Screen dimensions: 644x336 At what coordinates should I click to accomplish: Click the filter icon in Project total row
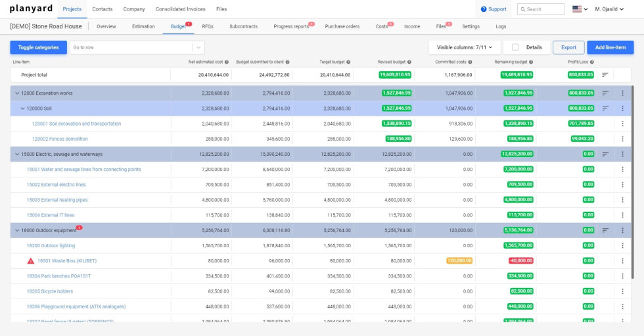[x=605, y=75]
